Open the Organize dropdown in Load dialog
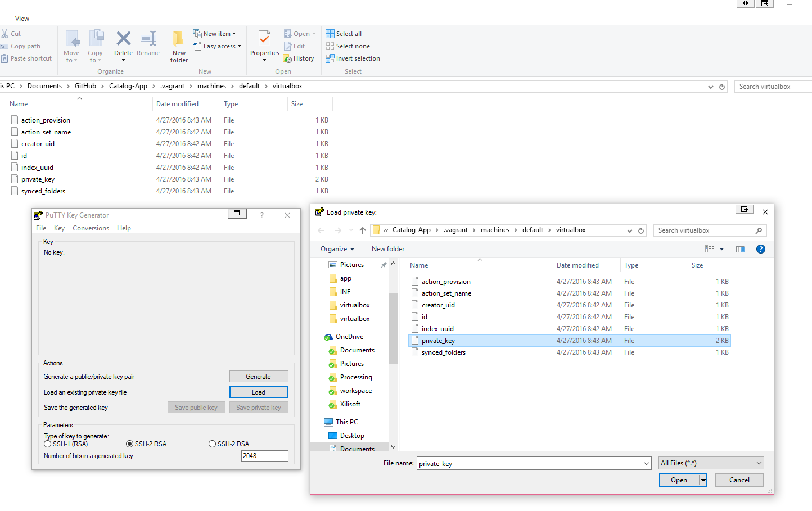Screen dimensions: 812x511 coord(337,249)
